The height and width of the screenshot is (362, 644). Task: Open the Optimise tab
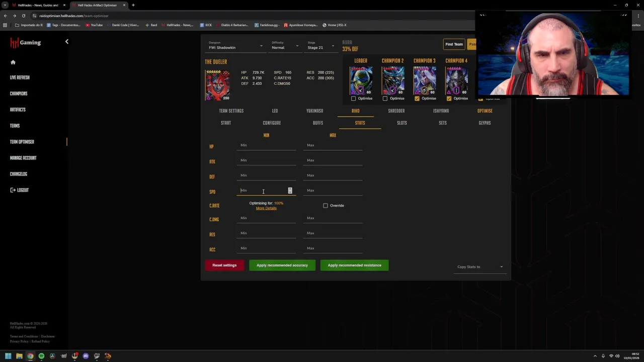click(485, 111)
